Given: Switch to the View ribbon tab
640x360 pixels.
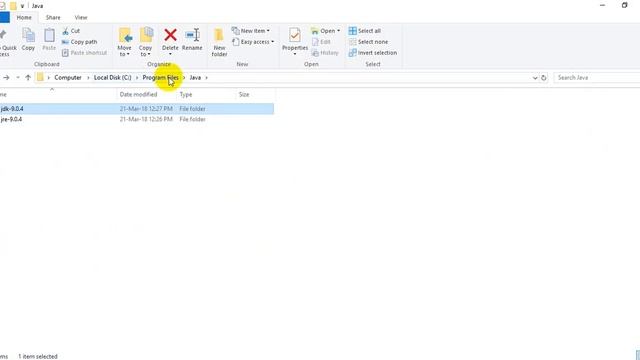Looking at the screenshot, I should tap(81, 18).
